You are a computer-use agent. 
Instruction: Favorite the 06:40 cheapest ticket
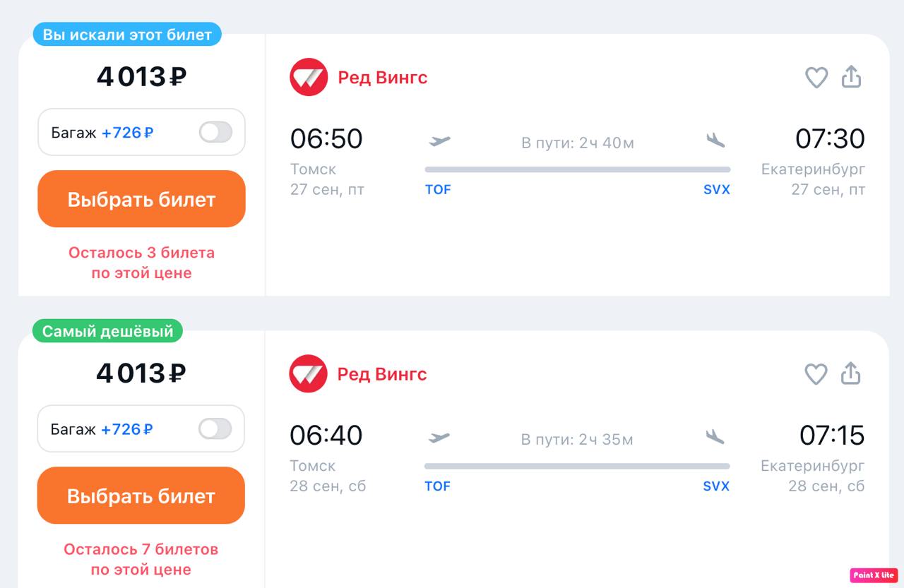816,373
